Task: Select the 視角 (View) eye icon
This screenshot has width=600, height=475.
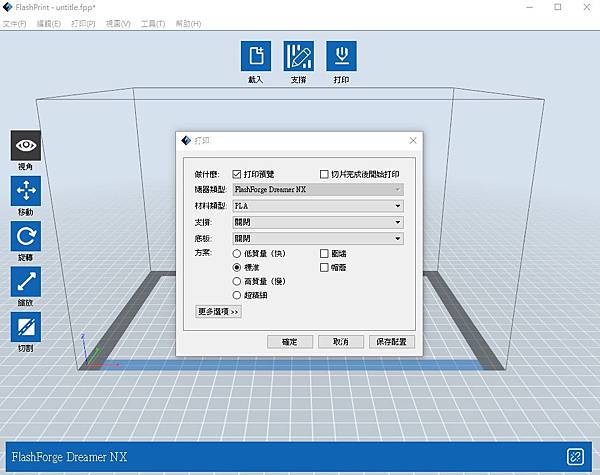Action: 26,145
